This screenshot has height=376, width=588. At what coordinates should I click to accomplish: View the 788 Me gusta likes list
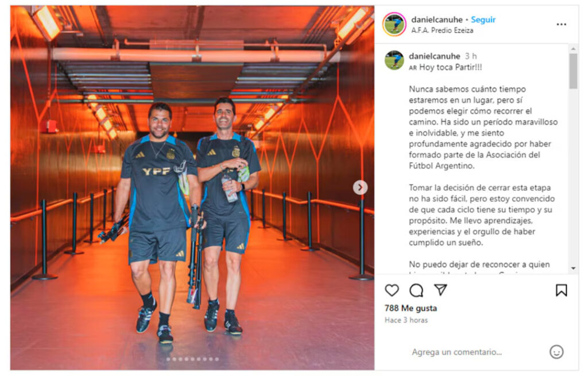point(411,308)
